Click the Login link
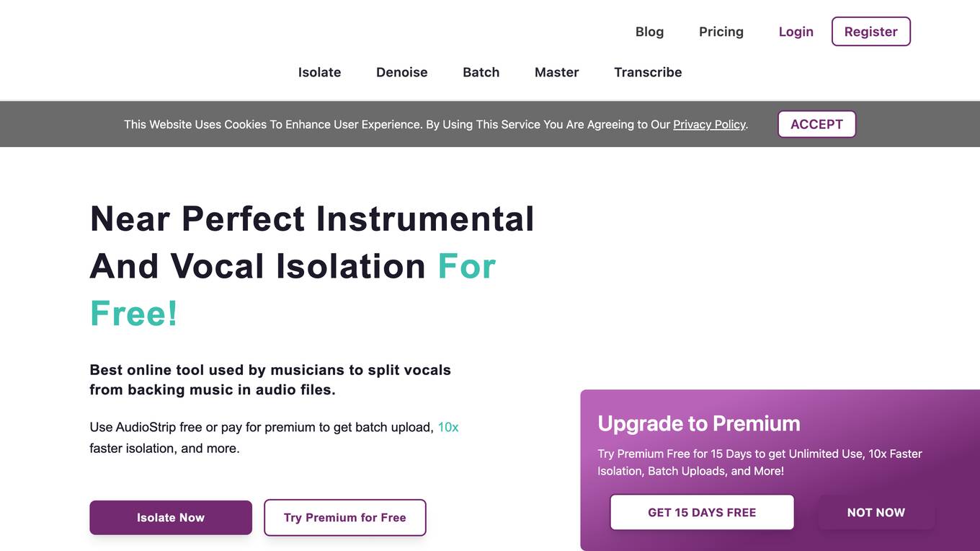The height and width of the screenshot is (551, 980). (x=796, y=32)
